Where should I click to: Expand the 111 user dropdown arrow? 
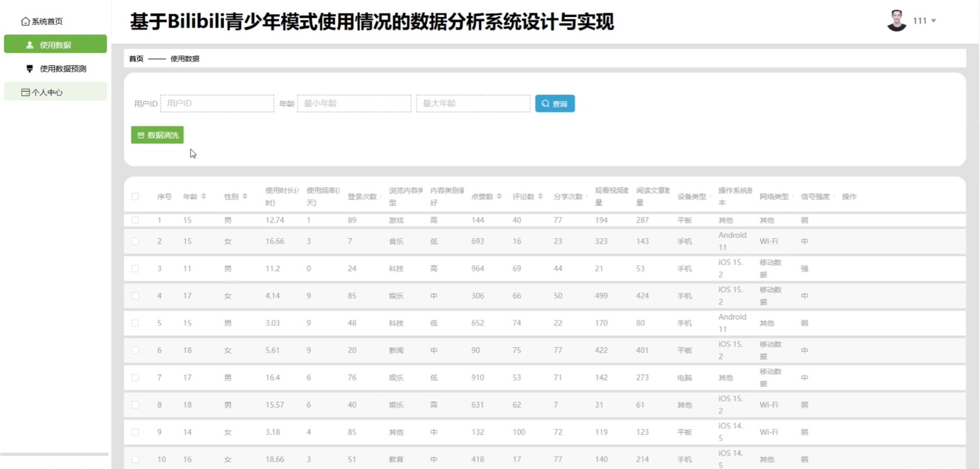click(933, 21)
